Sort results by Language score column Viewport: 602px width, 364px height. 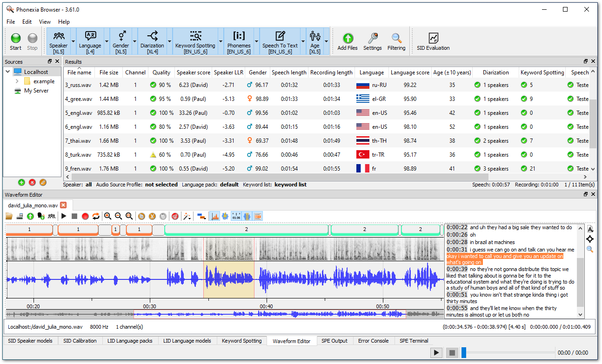[409, 73]
